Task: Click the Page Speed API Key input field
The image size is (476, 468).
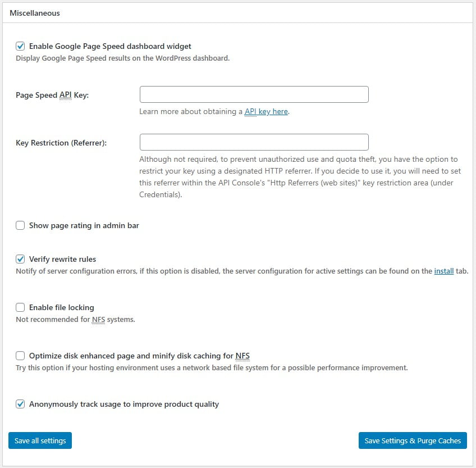Action: (254, 94)
